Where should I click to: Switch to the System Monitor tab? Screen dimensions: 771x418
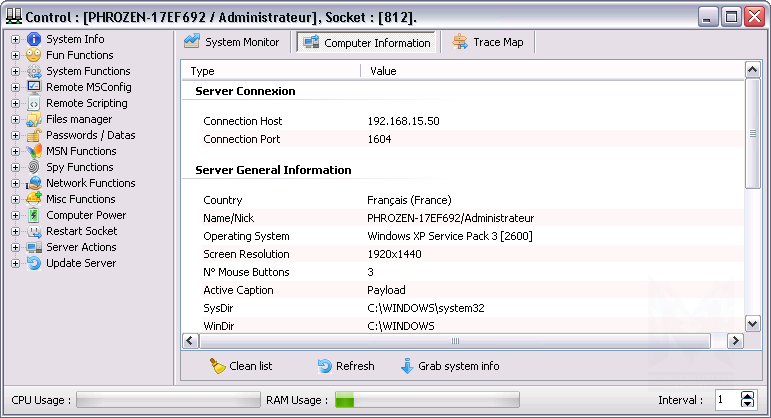click(233, 42)
